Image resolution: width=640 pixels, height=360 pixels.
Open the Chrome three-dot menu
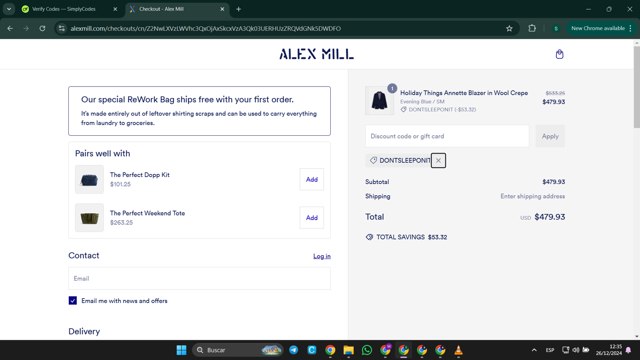pos(631,29)
